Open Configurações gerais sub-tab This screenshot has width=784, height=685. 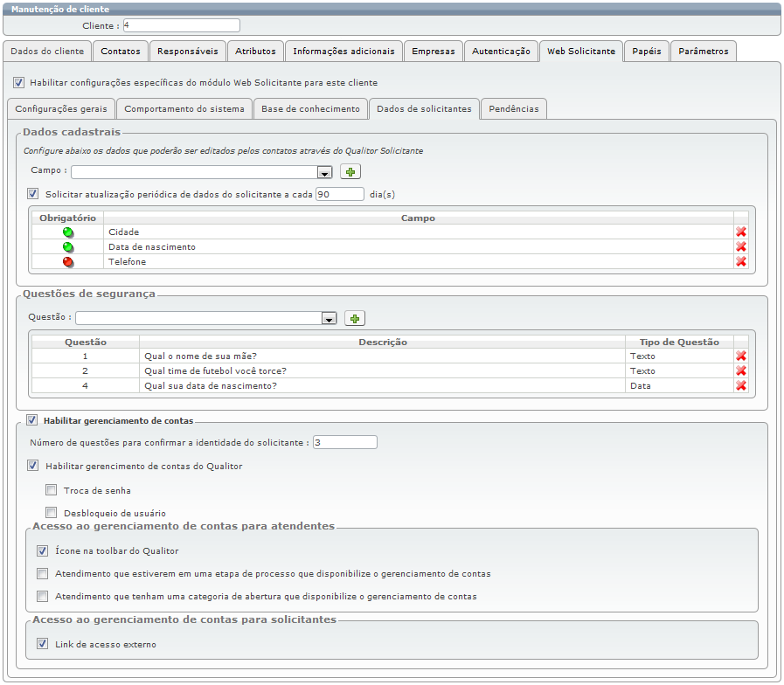(x=61, y=109)
